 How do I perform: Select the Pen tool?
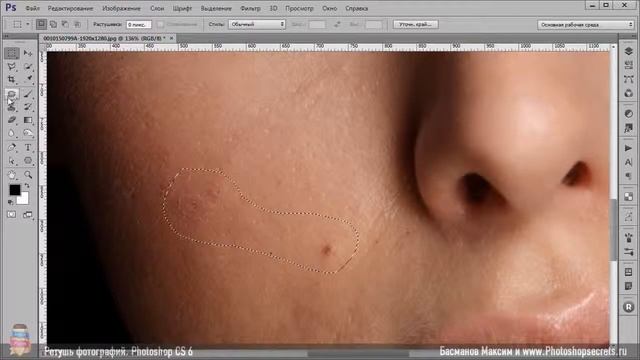point(12,147)
